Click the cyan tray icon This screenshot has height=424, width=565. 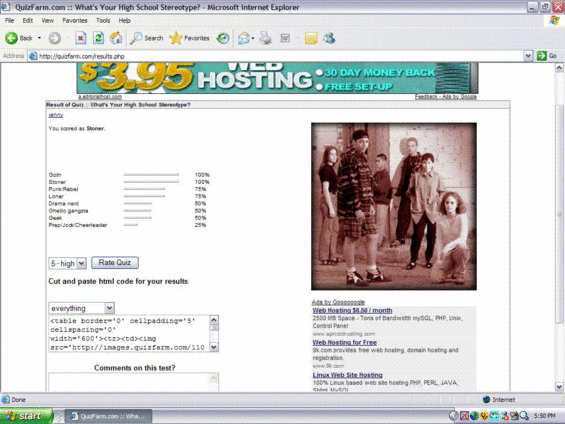[x=494, y=416]
